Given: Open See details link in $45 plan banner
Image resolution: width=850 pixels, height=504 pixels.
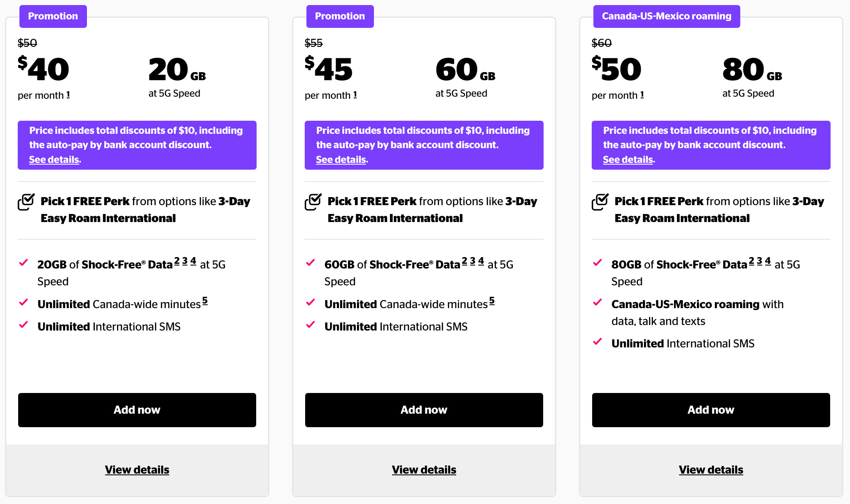Looking at the screenshot, I should [341, 160].
